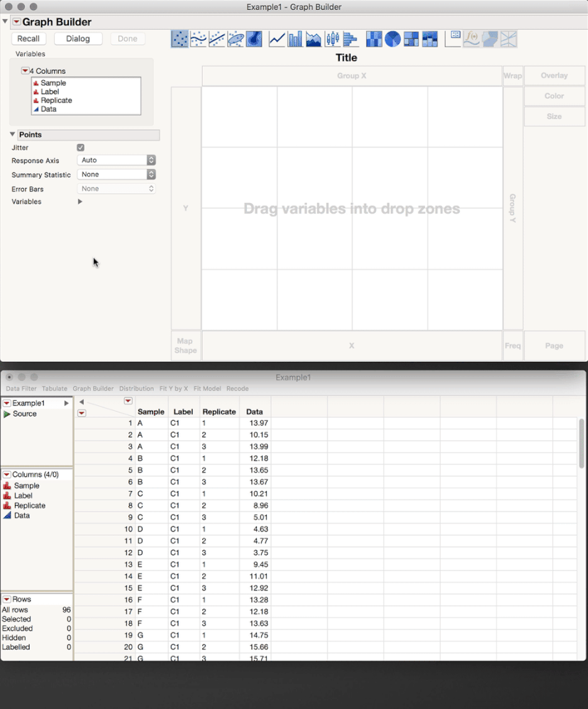The width and height of the screenshot is (588, 709).
Task: Collapse the Graph Builder outline triangle
Action: coord(5,21)
